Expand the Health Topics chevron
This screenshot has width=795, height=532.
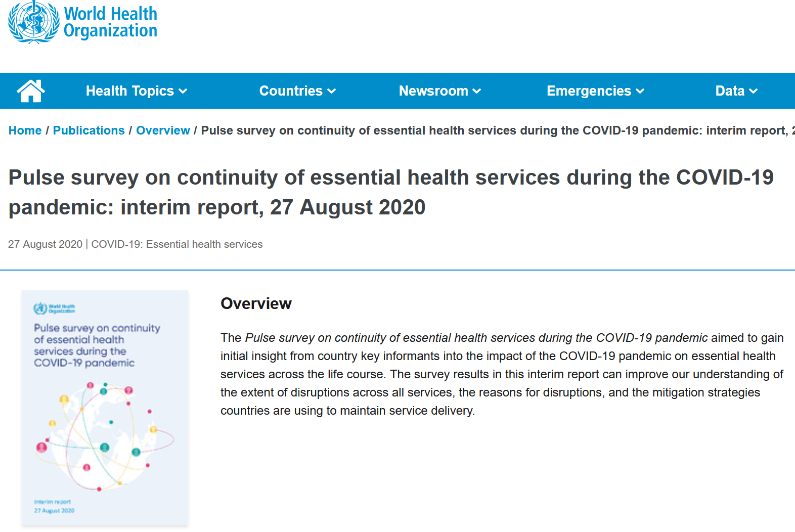coord(183,92)
